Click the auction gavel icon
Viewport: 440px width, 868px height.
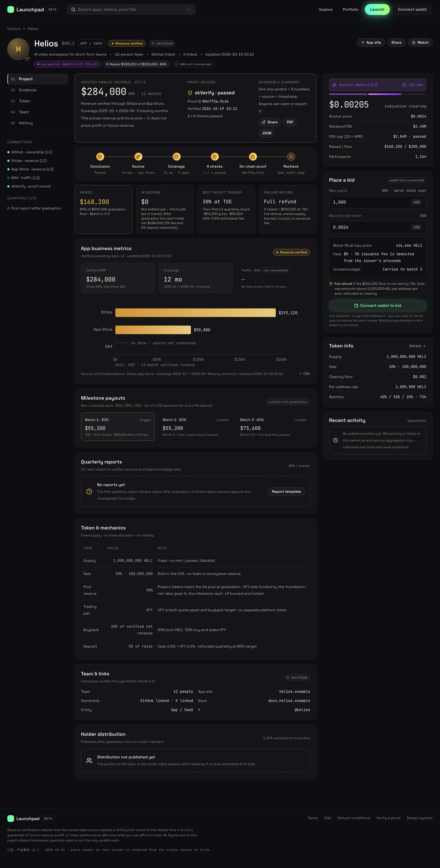point(334,85)
